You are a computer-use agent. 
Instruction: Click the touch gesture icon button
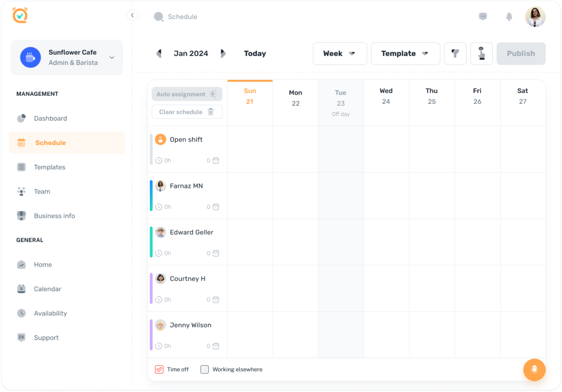click(x=481, y=54)
